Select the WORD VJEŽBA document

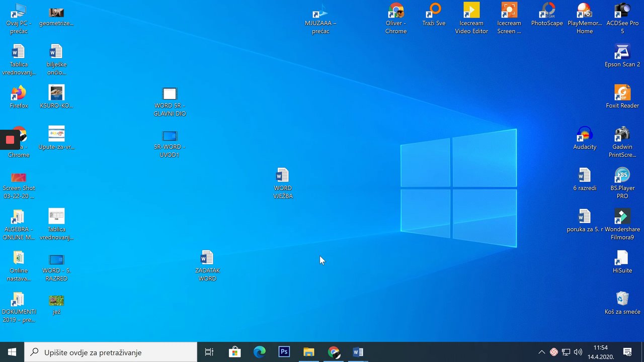[x=283, y=175]
